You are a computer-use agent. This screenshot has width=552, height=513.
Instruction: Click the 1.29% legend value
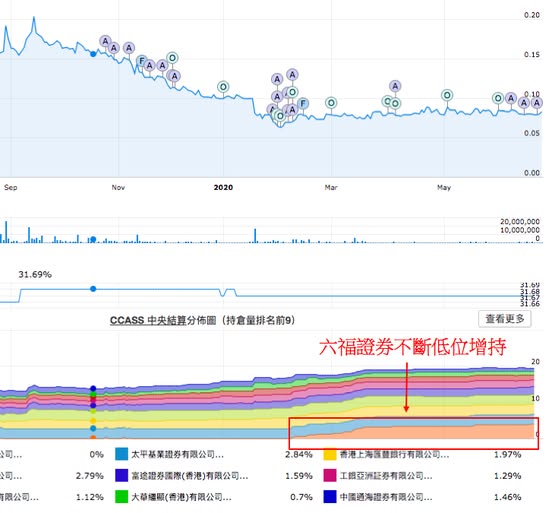(x=507, y=476)
